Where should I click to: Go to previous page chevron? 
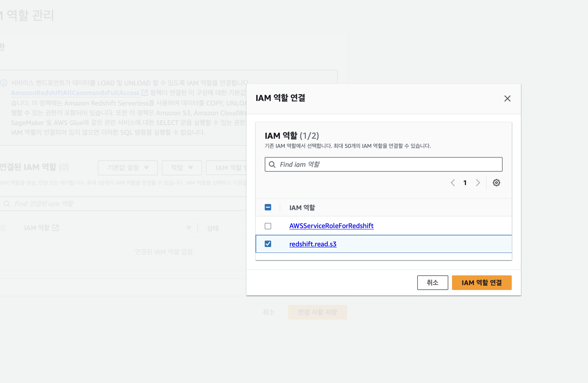click(453, 183)
